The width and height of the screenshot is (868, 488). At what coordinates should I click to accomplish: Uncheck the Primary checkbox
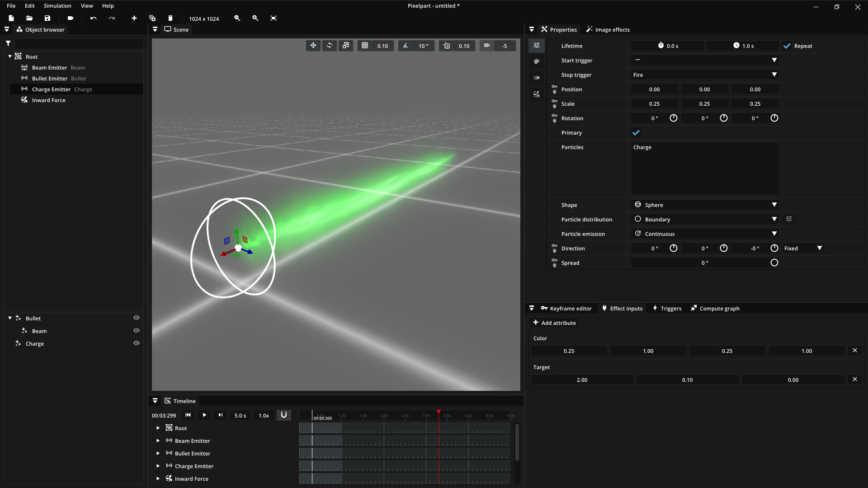(636, 132)
